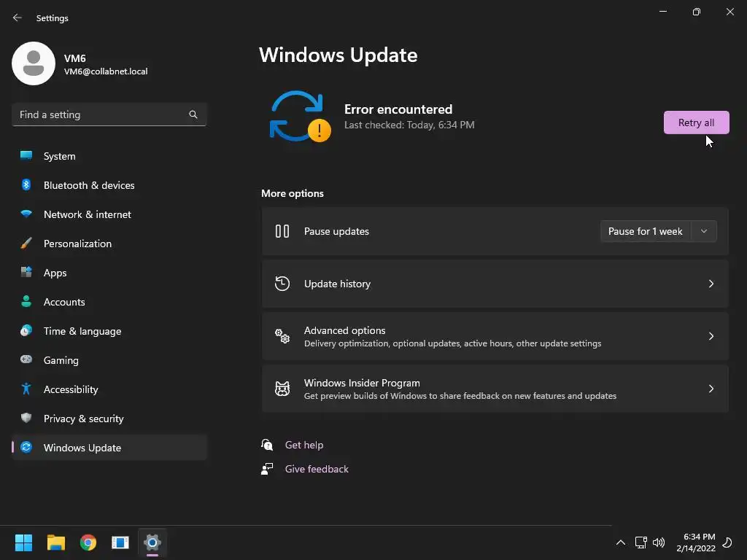The height and width of the screenshot is (560, 747).
Task: Click the volume speaker tray icon
Action: (659, 542)
